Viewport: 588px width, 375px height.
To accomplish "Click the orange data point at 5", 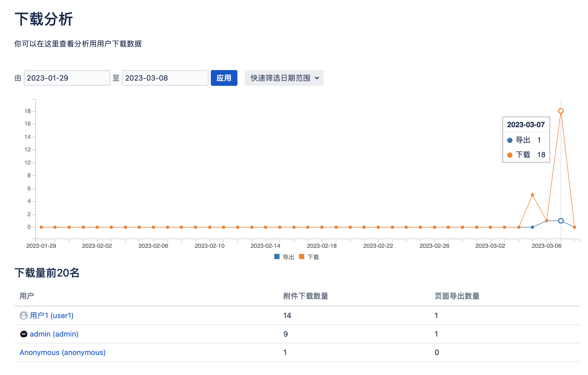I will 532,195.
